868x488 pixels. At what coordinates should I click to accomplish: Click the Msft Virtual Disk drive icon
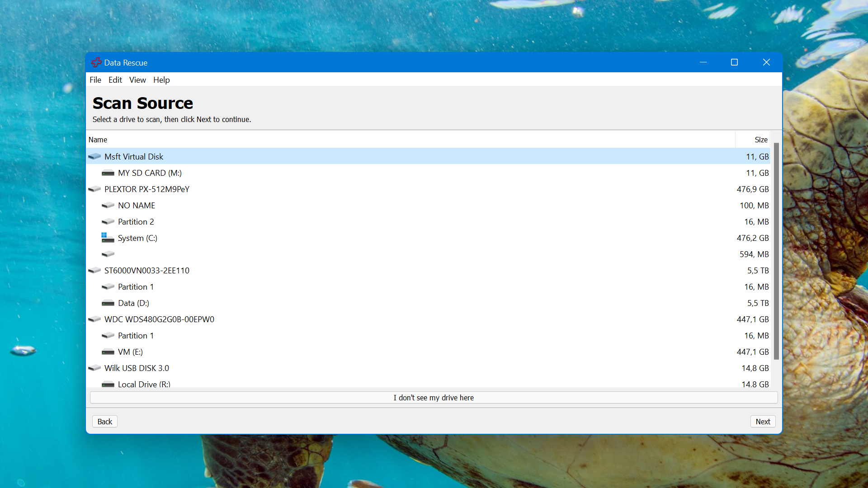94,156
